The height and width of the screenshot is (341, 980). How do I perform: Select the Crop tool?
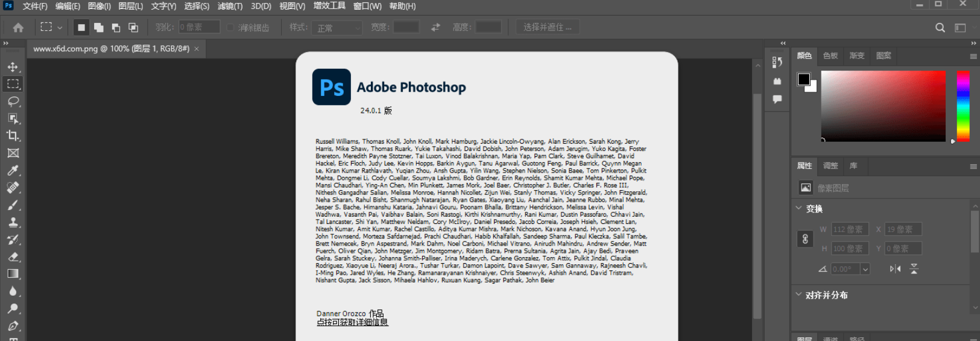(13, 136)
